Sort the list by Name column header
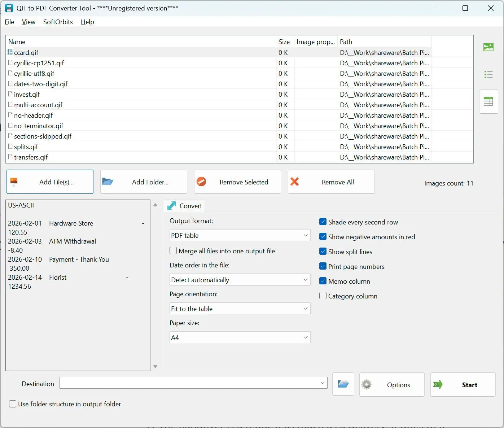Viewport: 504px width, 428px height. 141,42
